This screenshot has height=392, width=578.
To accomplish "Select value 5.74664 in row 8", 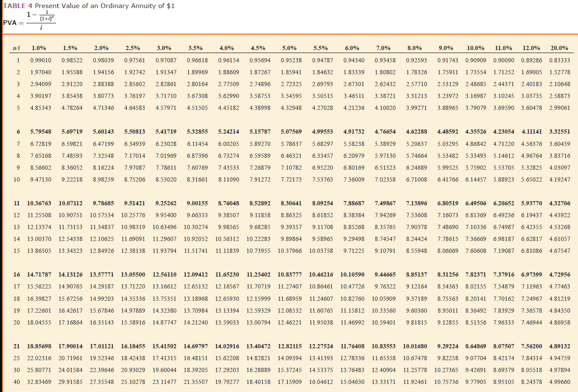I will (417, 156).
